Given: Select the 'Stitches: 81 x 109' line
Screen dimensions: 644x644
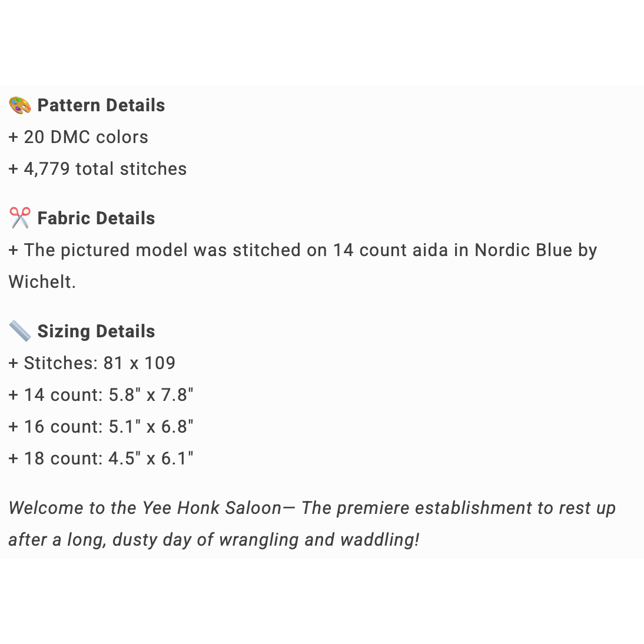Looking at the screenshot, I should pyautogui.click(x=92, y=363).
